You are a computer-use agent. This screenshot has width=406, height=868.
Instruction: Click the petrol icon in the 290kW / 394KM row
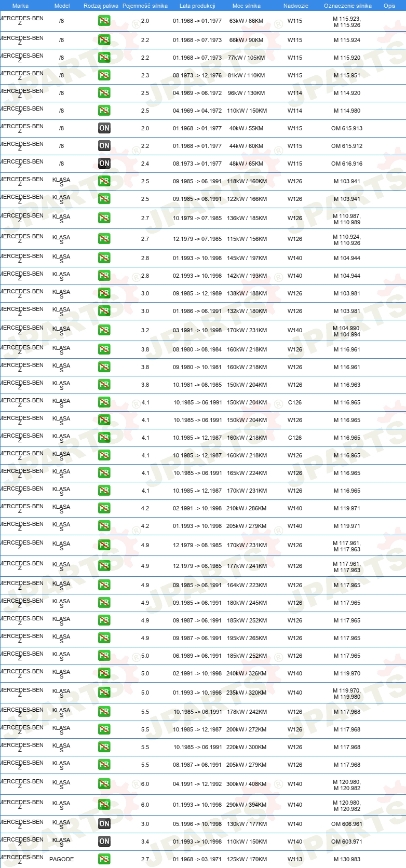104,805
